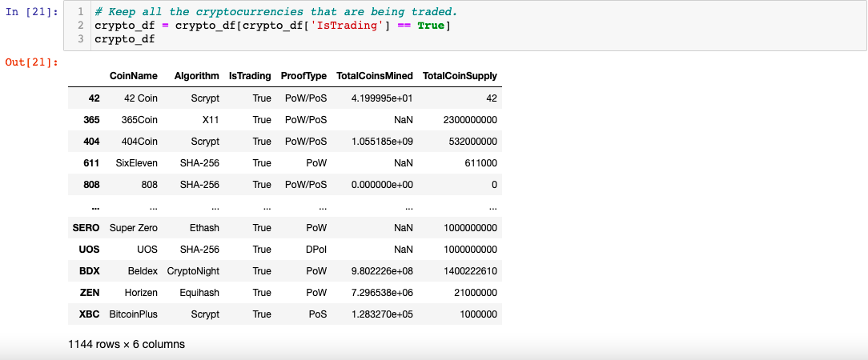Click code line 2 filtering IsTrading

tap(273, 26)
